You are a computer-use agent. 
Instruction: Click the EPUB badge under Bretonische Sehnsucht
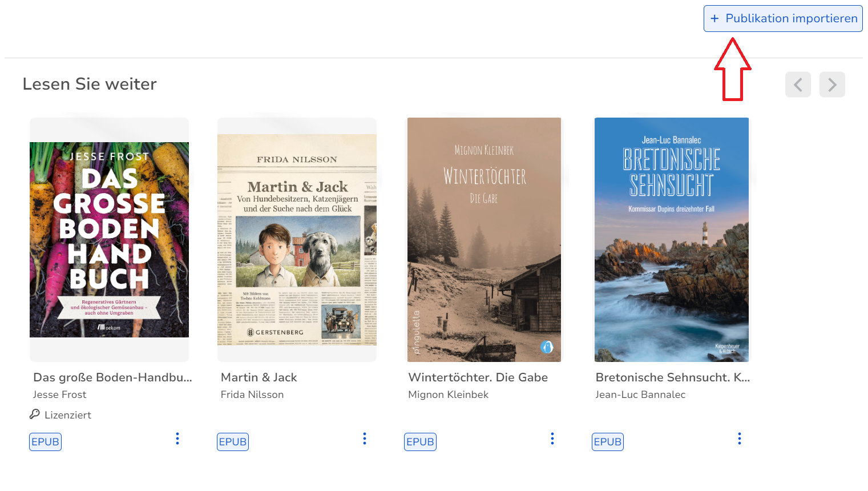pos(607,442)
